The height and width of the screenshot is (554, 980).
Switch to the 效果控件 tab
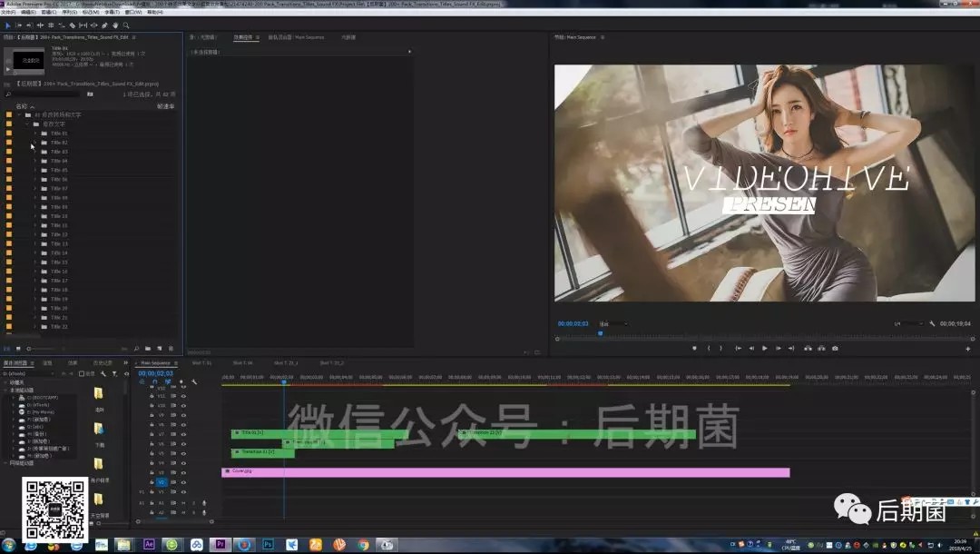[x=245, y=37]
